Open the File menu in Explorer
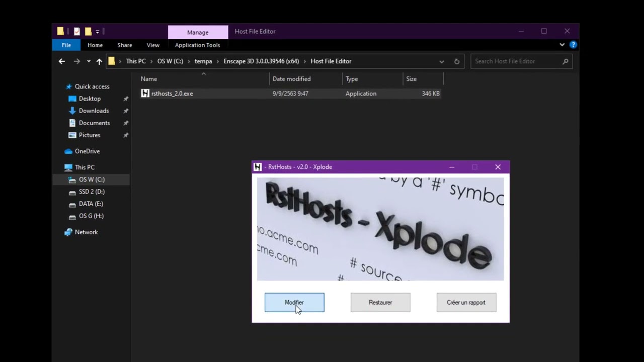This screenshot has width=644, height=362. click(66, 45)
